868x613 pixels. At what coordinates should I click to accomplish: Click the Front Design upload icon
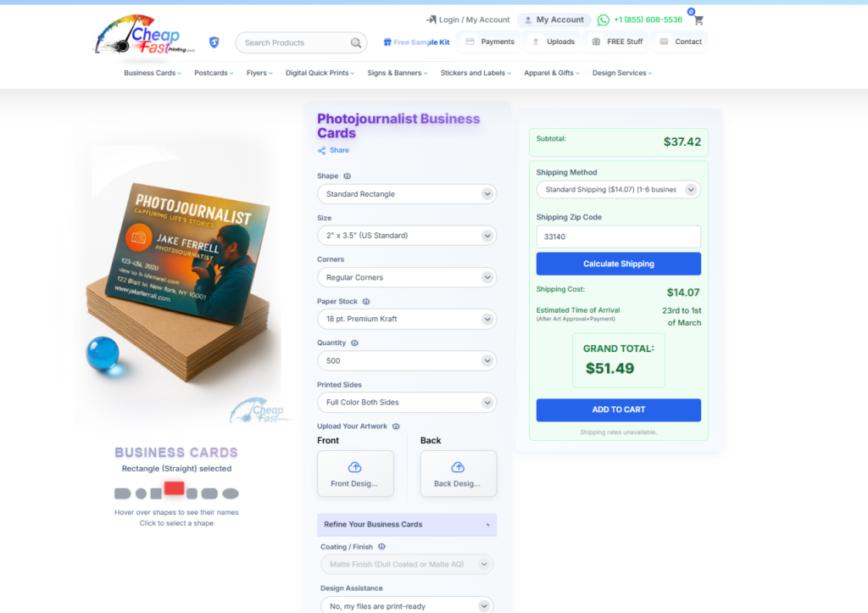point(355,467)
